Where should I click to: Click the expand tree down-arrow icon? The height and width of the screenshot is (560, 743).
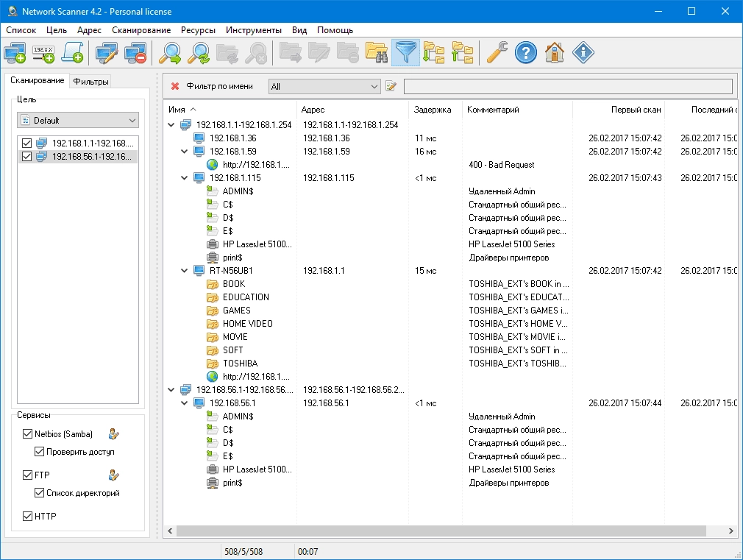pyautogui.click(x=433, y=53)
